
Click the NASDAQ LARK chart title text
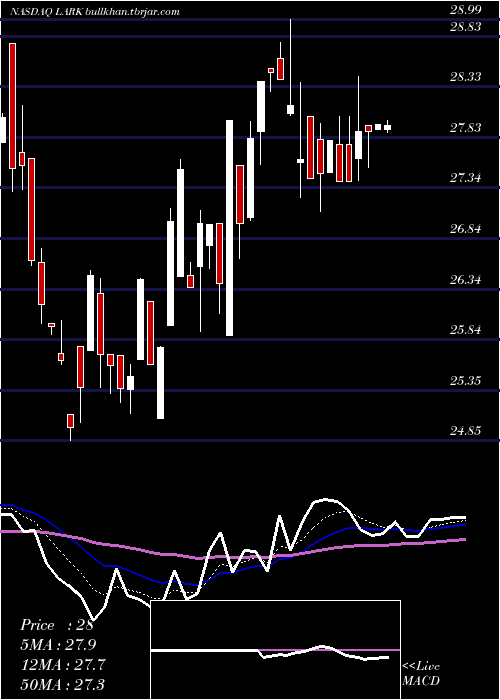(x=94, y=12)
